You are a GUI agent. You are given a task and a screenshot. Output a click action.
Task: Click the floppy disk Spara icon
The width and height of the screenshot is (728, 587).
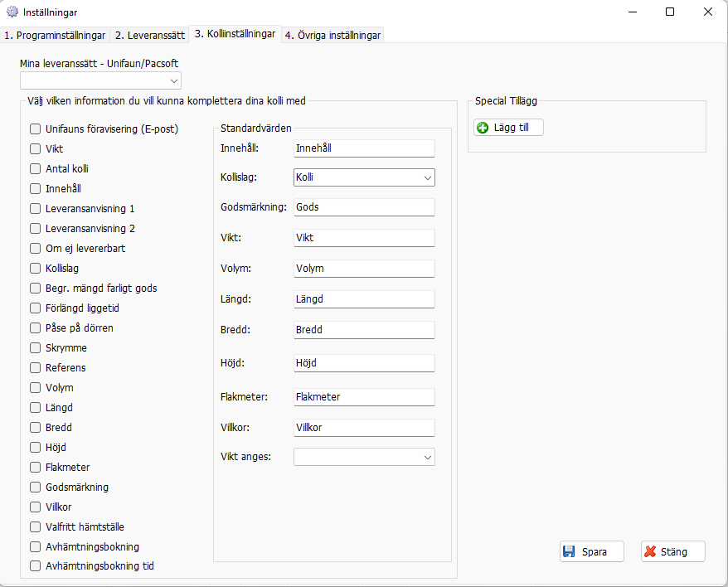point(569,551)
